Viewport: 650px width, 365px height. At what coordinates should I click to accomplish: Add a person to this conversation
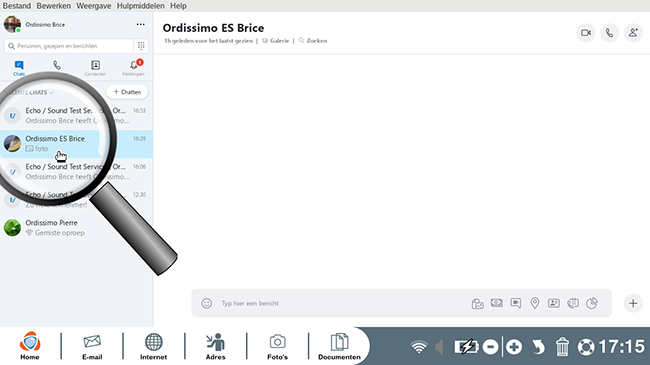pyautogui.click(x=633, y=33)
